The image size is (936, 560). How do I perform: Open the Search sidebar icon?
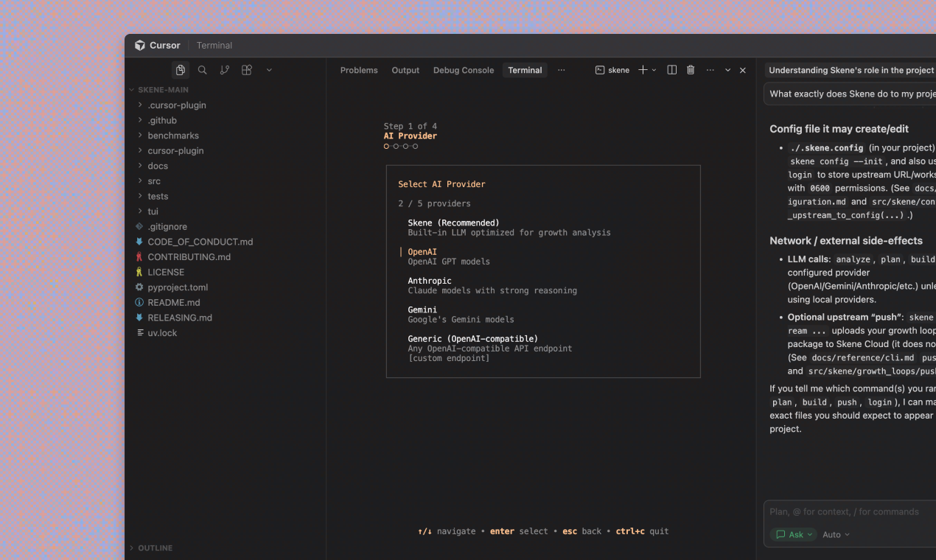[x=203, y=70]
